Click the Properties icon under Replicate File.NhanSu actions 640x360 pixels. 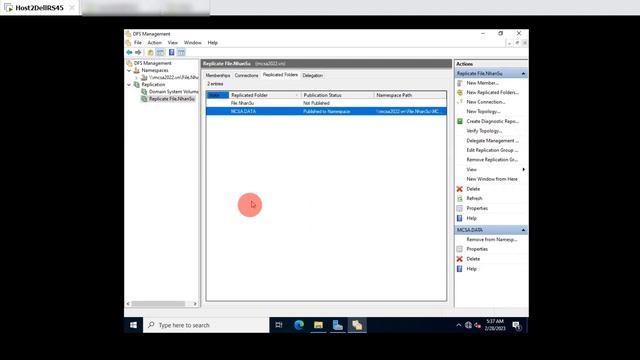(460, 208)
